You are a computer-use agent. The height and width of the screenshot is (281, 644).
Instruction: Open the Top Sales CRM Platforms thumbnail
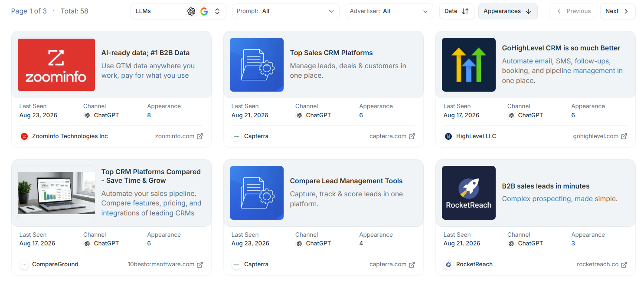[x=257, y=65]
